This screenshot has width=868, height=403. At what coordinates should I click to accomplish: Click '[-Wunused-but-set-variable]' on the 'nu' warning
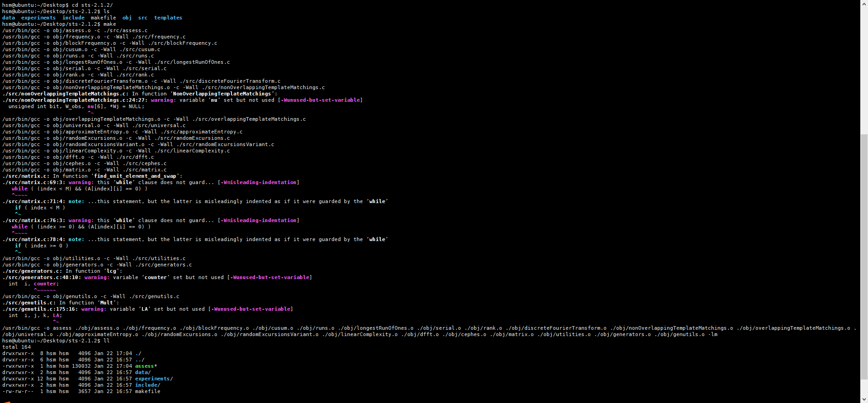pyautogui.click(x=320, y=100)
